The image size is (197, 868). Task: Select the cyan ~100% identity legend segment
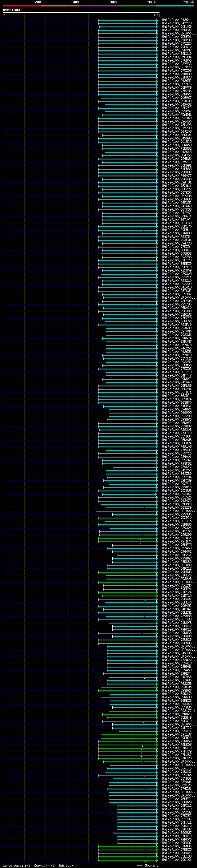tap(175, 6)
